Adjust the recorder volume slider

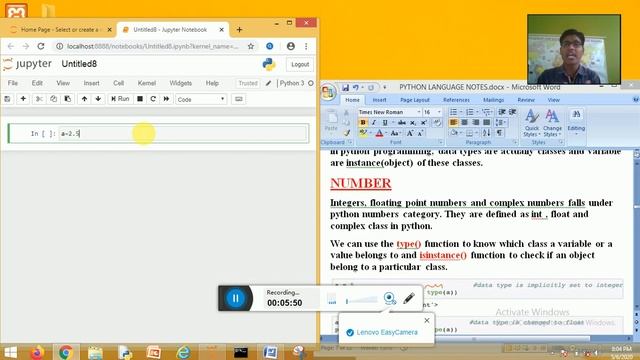click(362, 301)
